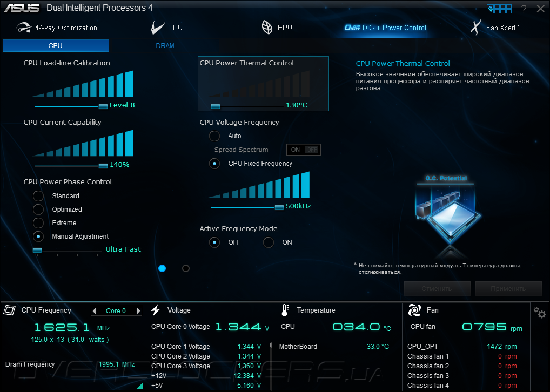Click the CPU Core 3 Voltage row
The width and height of the screenshot is (550, 392).
(206, 366)
